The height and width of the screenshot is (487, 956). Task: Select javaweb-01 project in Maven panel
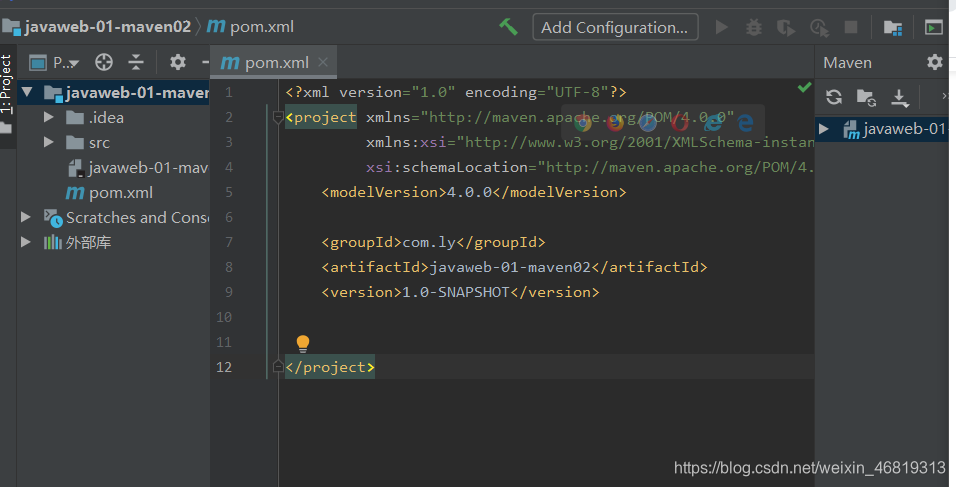tap(895, 129)
